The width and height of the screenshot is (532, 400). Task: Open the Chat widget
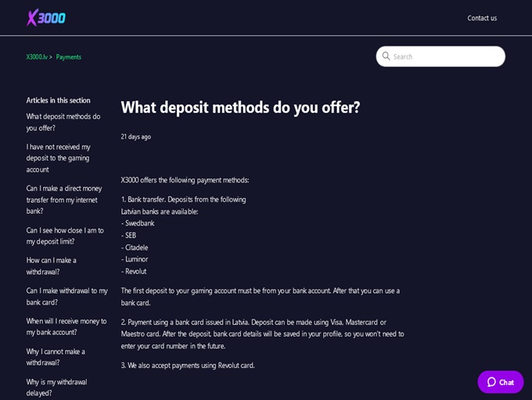[501, 382]
